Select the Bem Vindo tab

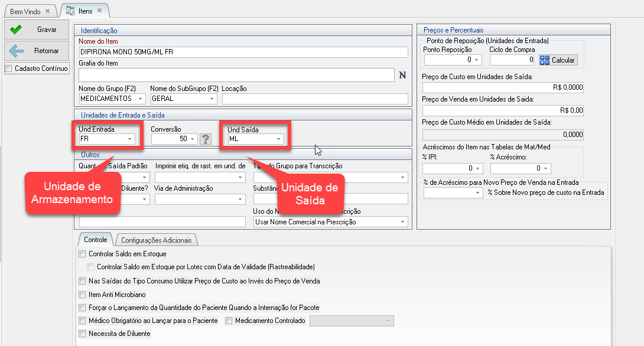pyautogui.click(x=24, y=11)
